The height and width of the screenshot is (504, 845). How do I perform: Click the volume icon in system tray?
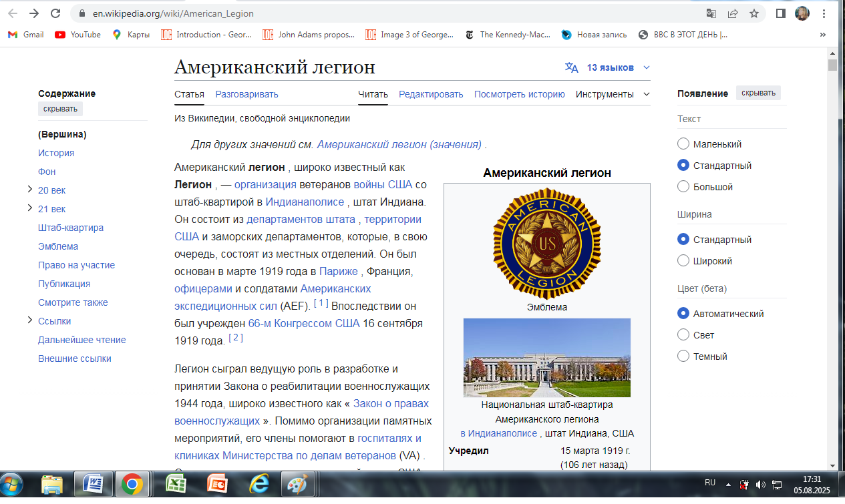pyautogui.click(x=761, y=484)
